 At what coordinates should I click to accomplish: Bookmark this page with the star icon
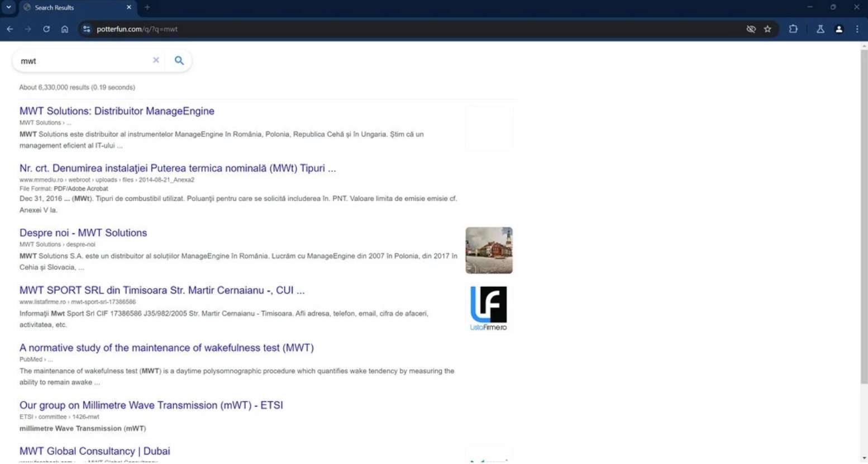click(768, 29)
